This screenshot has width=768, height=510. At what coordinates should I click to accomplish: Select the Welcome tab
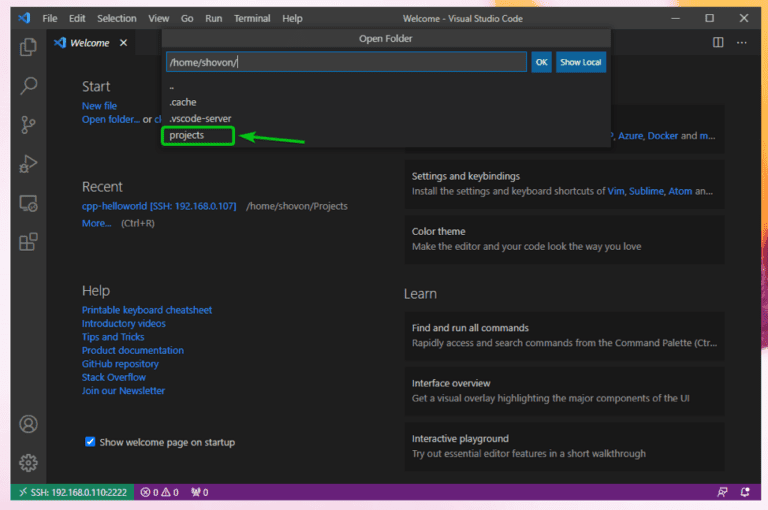(x=90, y=43)
